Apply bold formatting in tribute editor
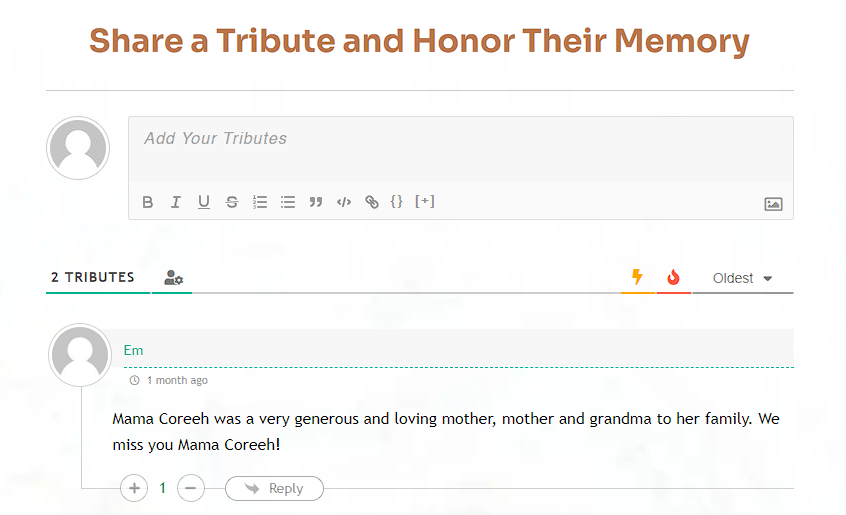The height and width of the screenshot is (515, 846). 148,202
